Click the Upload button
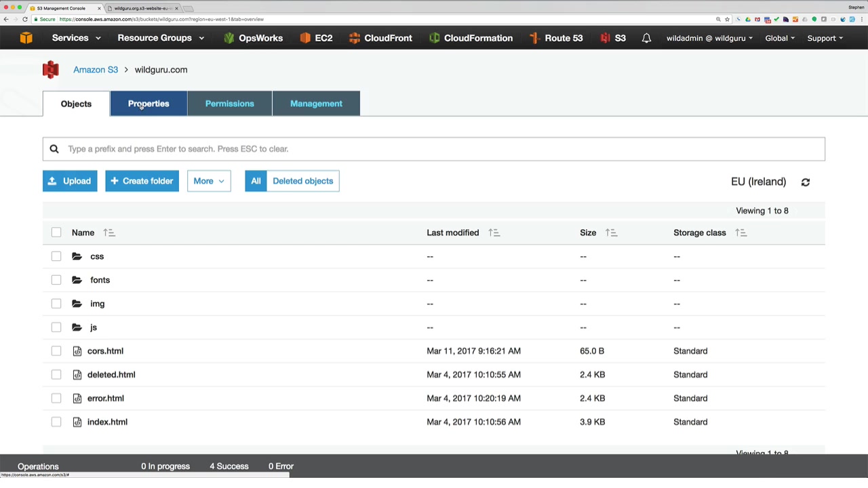 70,181
